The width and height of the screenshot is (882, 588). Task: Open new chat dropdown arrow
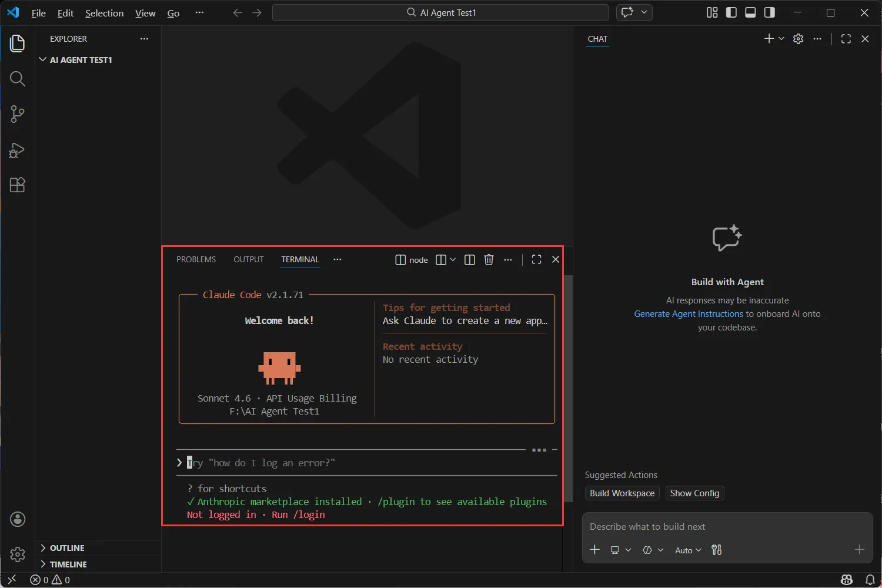(781, 39)
